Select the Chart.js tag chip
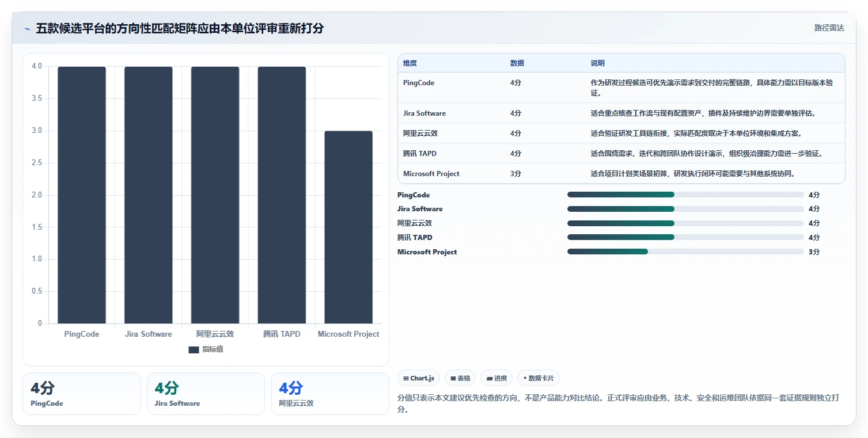868x438 pixels. (x=419, y=378)
